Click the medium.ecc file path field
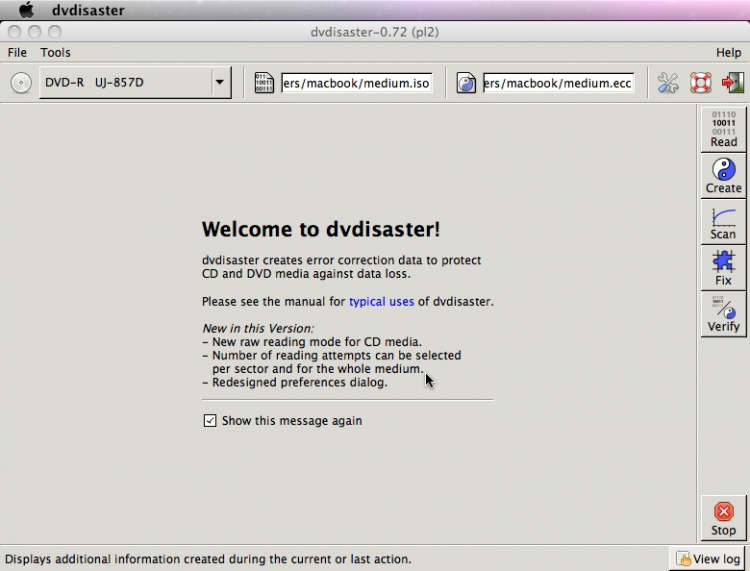750x571 pixels. [x=559, y=83]
